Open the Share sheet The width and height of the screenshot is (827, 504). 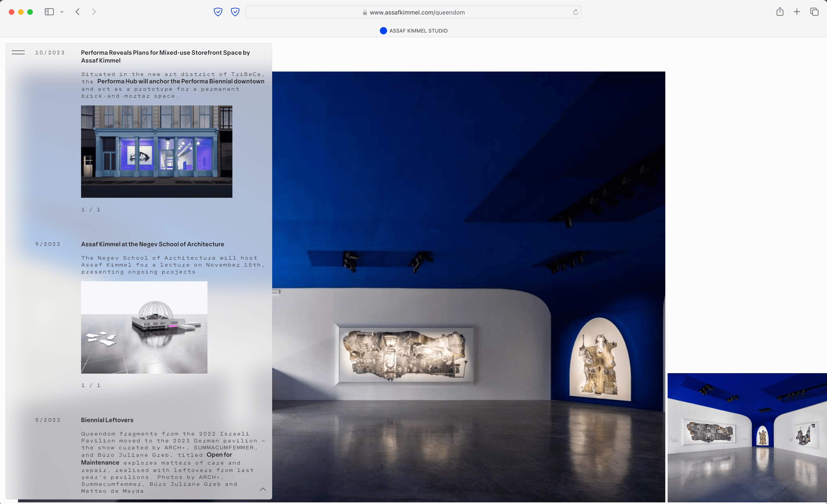pyautogui.click(x=780, y=12)
